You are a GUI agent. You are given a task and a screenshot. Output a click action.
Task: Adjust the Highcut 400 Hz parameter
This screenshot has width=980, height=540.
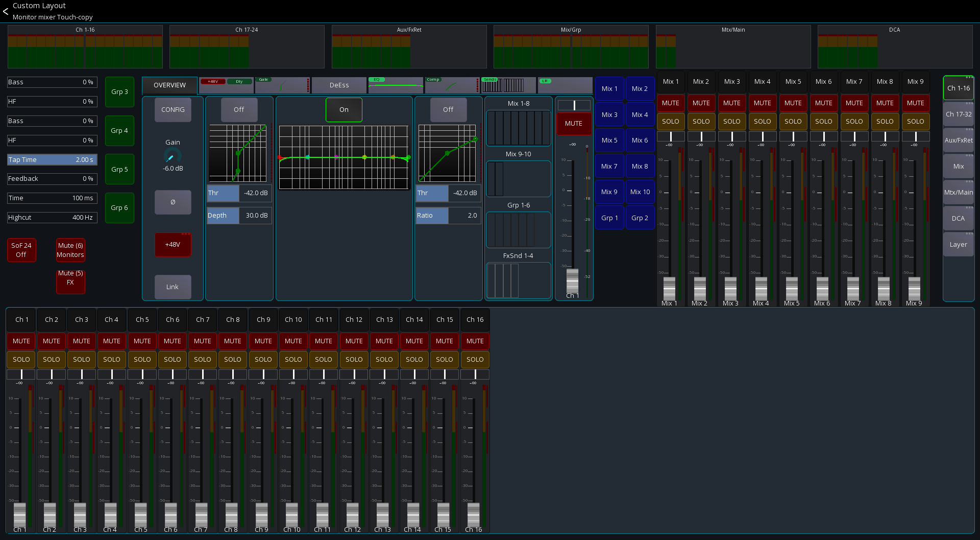pyautogui.click(x=52, y=218)
